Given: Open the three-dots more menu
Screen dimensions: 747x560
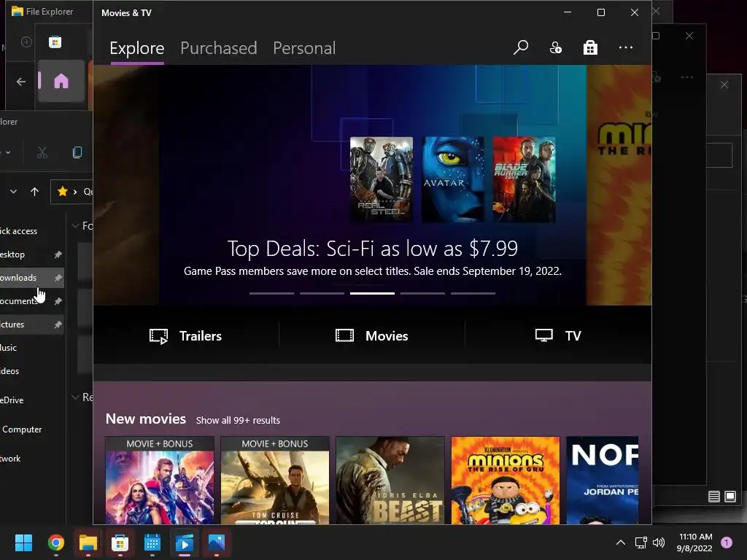Looking at the screenshot, I should pyautogui.click(x=625, y=47).
